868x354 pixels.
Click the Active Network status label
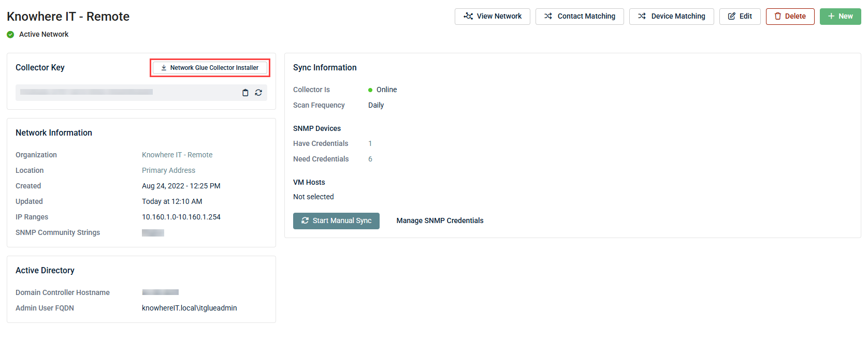coord(44,34)
